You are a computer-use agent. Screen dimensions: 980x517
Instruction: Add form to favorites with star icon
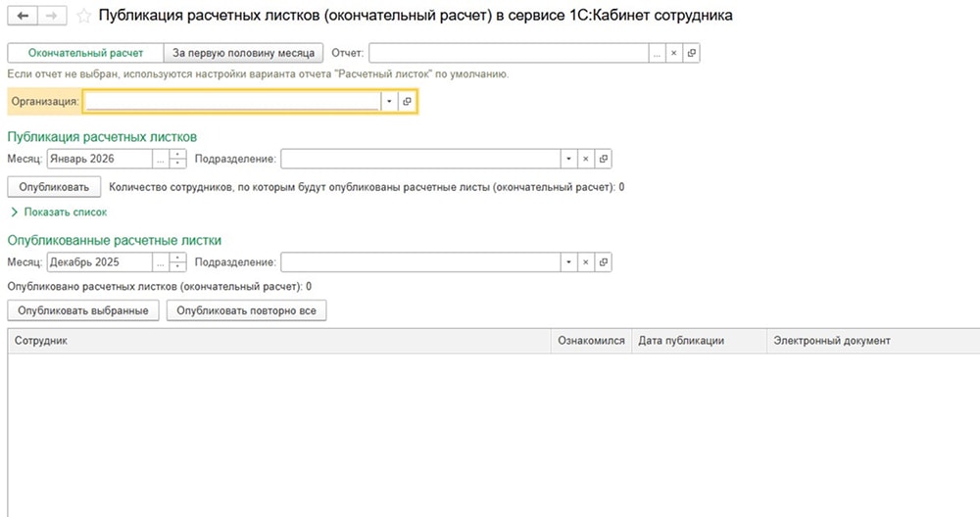(83, 17)
